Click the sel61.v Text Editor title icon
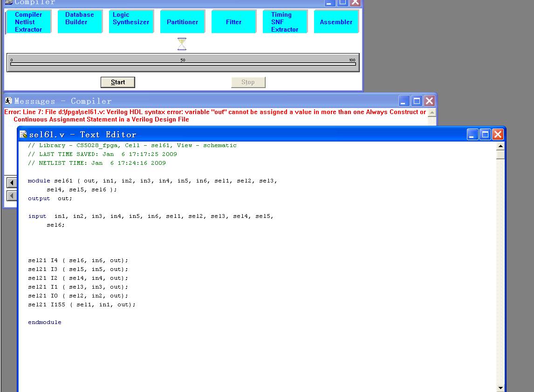534x392 pixels. coord(23,135)
